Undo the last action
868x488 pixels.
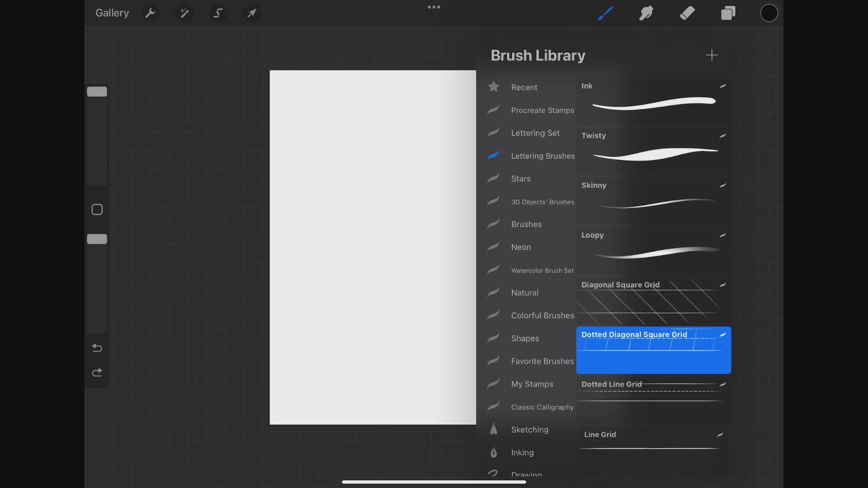tap(97, 348)
